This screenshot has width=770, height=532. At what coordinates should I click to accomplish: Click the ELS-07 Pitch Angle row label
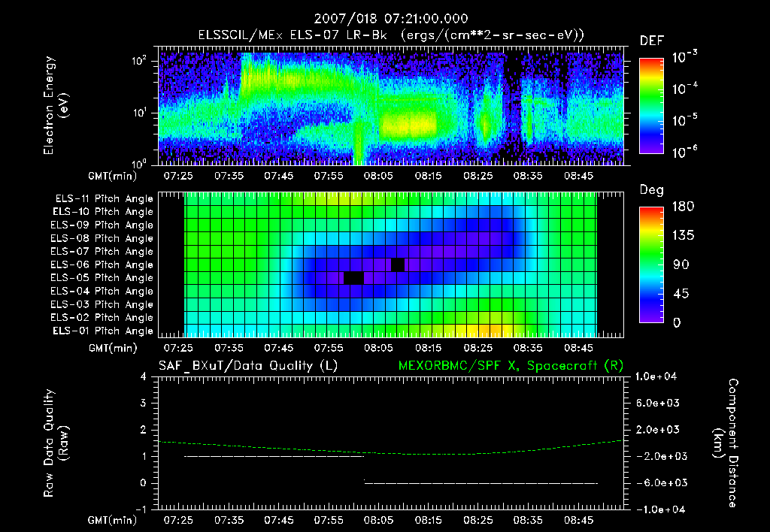[x=102, y=251]
